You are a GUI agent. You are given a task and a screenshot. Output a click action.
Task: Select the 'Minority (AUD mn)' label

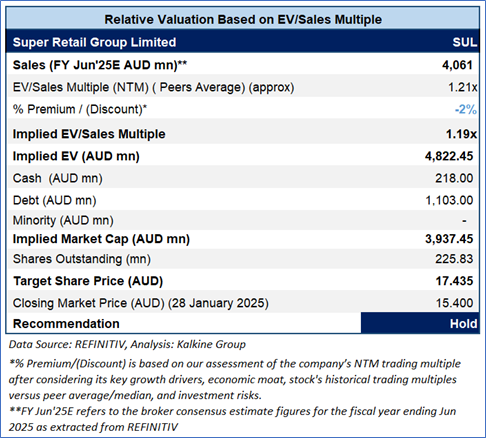[x=63, y=220]
